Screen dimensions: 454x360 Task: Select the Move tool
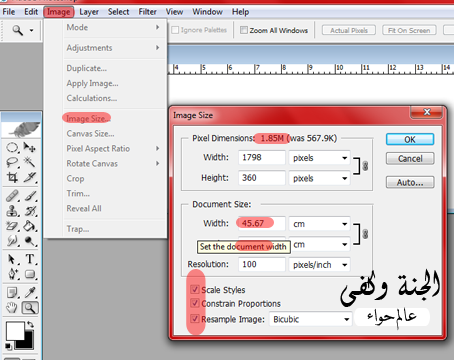click(x=30, y=147)
